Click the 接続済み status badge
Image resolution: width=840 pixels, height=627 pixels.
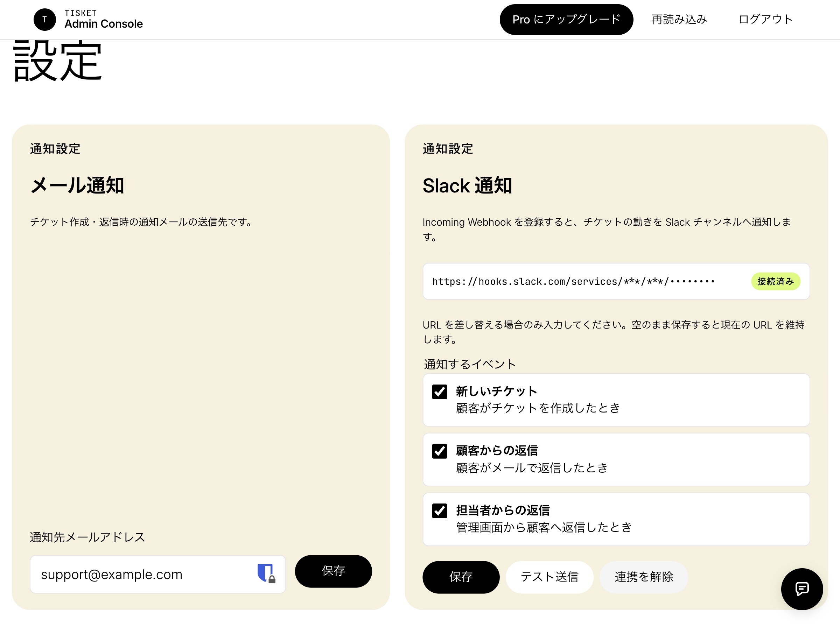tap(776, 281)
